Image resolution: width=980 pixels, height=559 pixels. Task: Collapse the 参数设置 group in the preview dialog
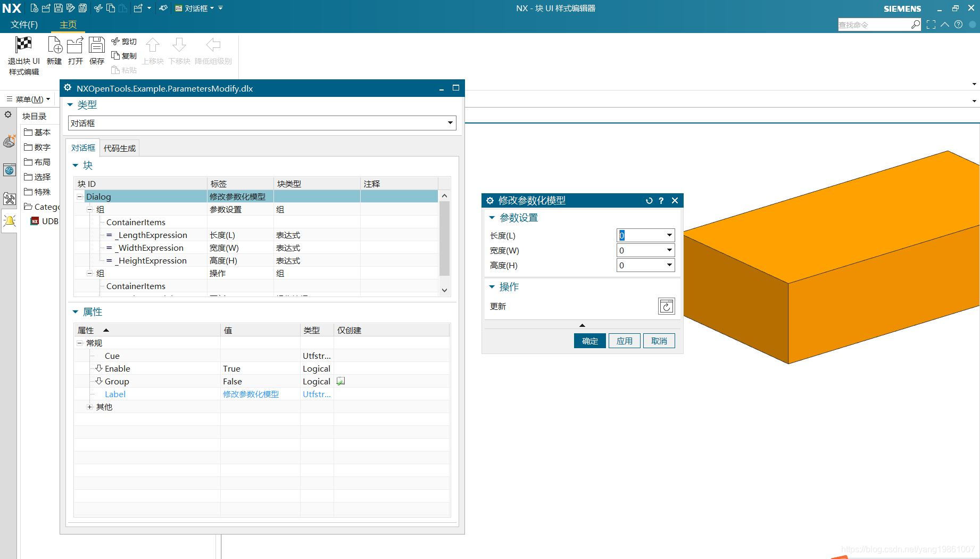[x=492, y=218]
